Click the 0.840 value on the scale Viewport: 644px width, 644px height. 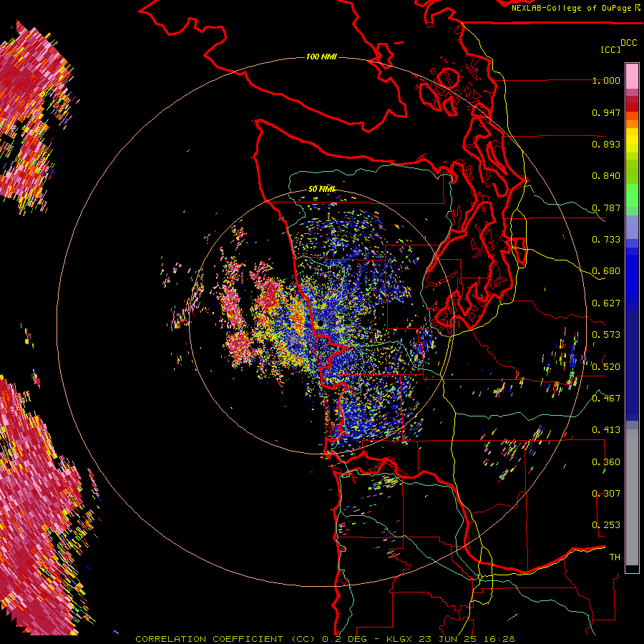606,176
